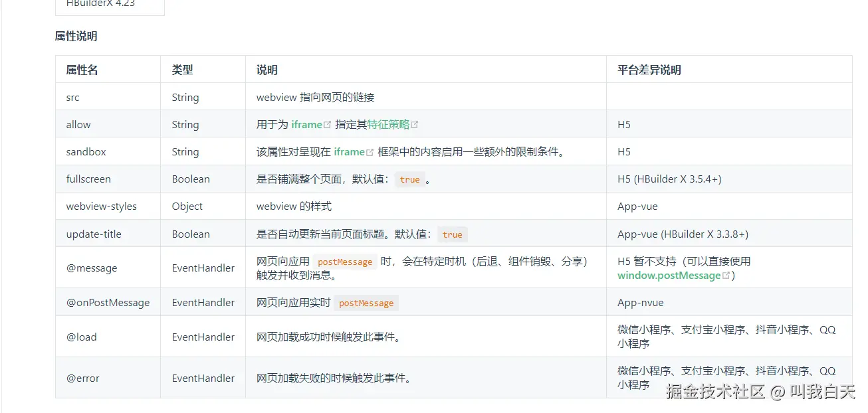Screen dimensions: 868x413
Task: Click '网页加载成功时候触发此事件' description
Action: (x=329, y=337)
